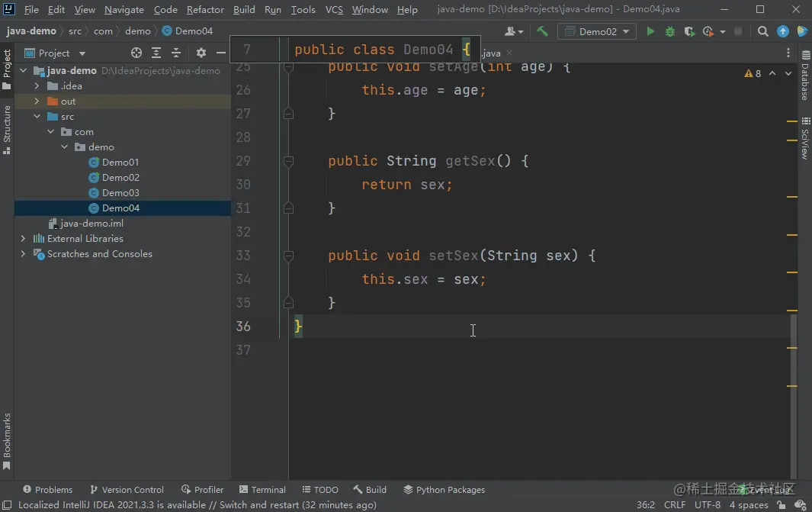Image resolution: width=812 pixels, height=512 pixels.
Task: Change the 4 spaces indent setting
Action: click(749, 504)
